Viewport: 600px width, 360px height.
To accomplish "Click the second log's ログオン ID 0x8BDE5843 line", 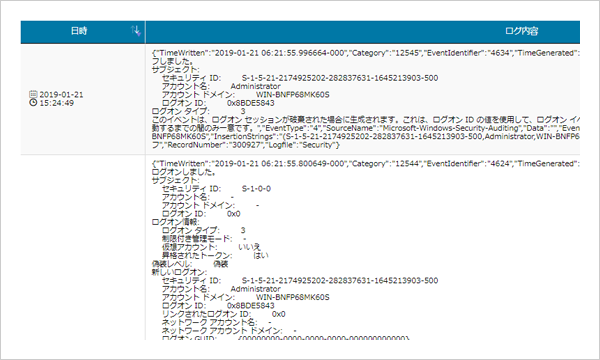I will tap(218, 306).
